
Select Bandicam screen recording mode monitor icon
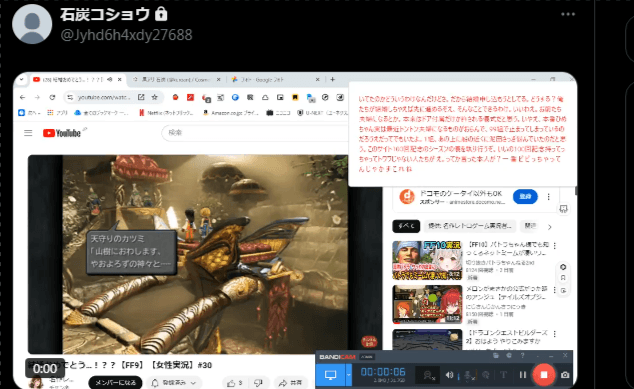(330, 375)
